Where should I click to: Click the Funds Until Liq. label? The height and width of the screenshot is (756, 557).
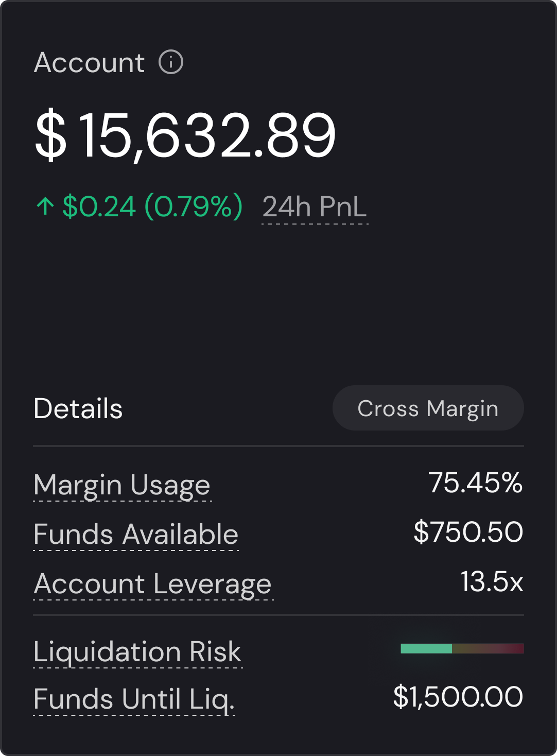tap(134, 699)
